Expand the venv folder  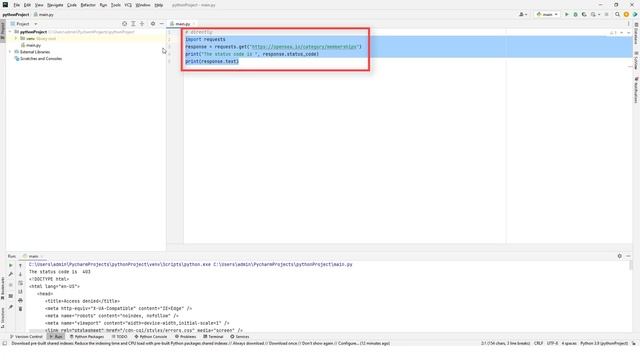point(16,38)
